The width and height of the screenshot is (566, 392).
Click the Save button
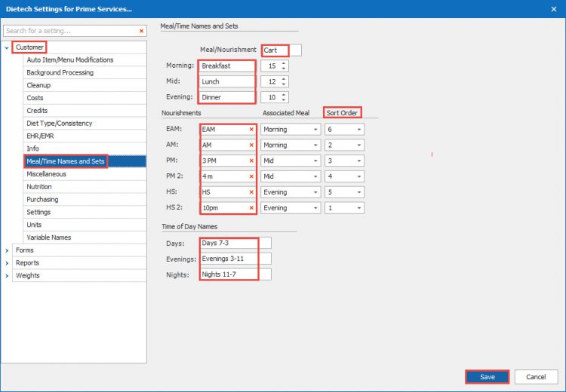click(487, 377)
